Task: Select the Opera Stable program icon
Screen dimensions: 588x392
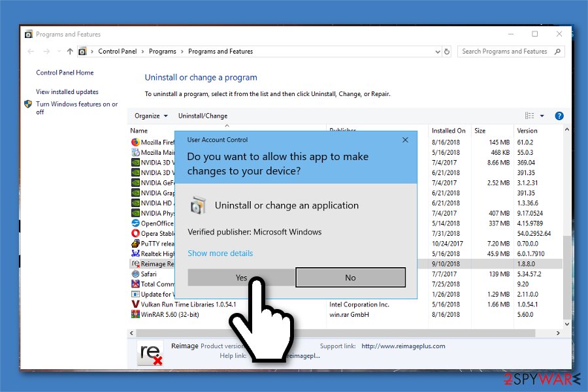Action: (135, 233)
